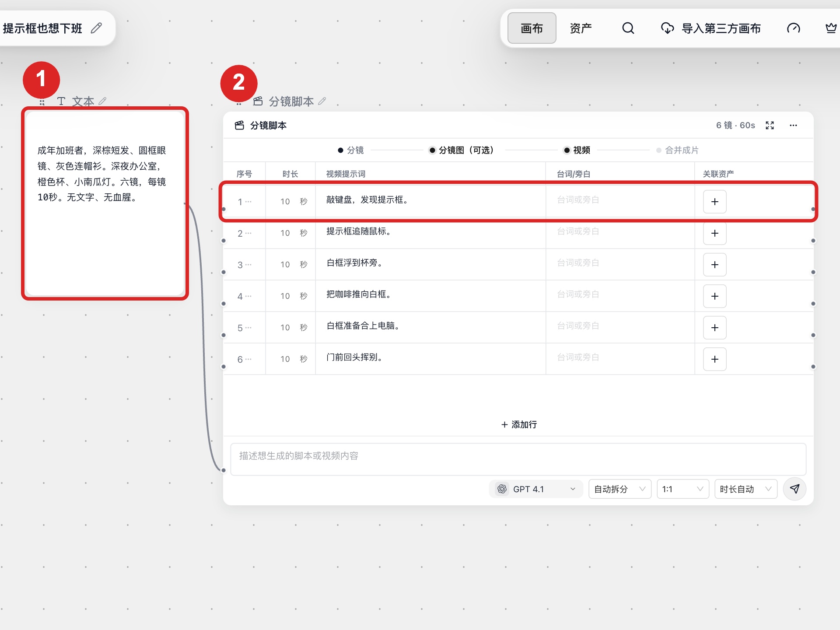Add linked asset for row 6

tap(714, 359)
